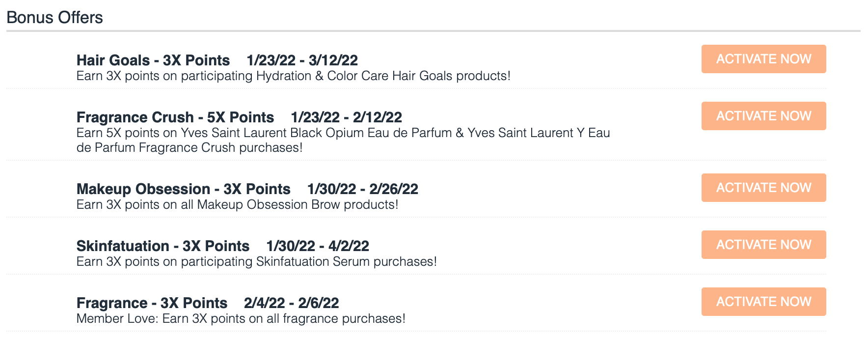Click the Fragrance date range 2/4/22-2/6/22
The height and width of the screenshot is (339, 868).
(x=292, y=303)
